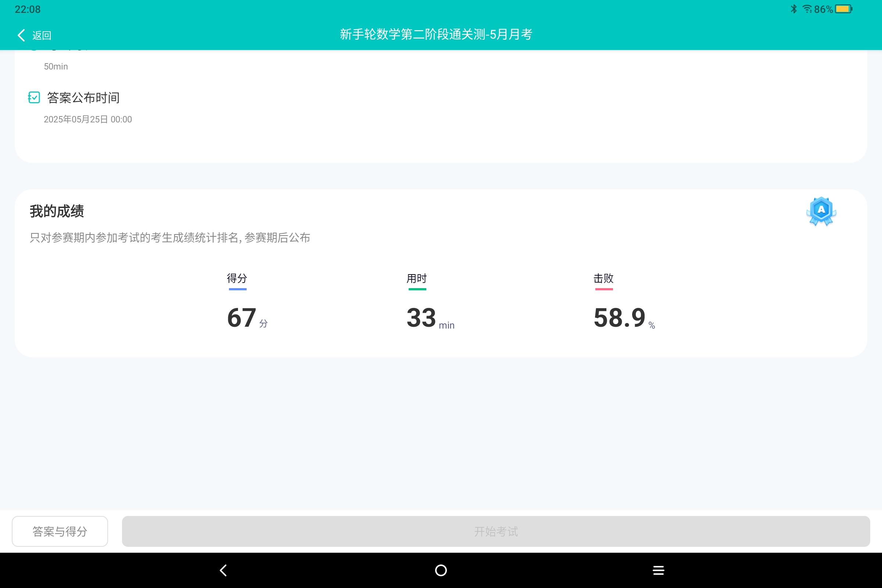Image resolution: width=882 pixels, height=588 pixels.
Task: Select the page title 新手轮数学第二阶段通关测-5月月考
Action: point(436,35)
